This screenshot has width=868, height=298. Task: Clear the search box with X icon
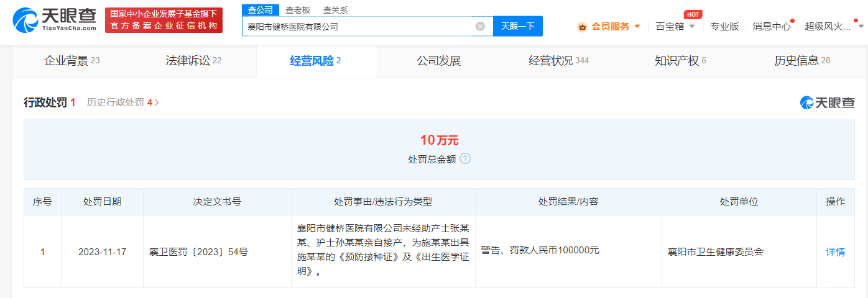[x=480, y=26]
